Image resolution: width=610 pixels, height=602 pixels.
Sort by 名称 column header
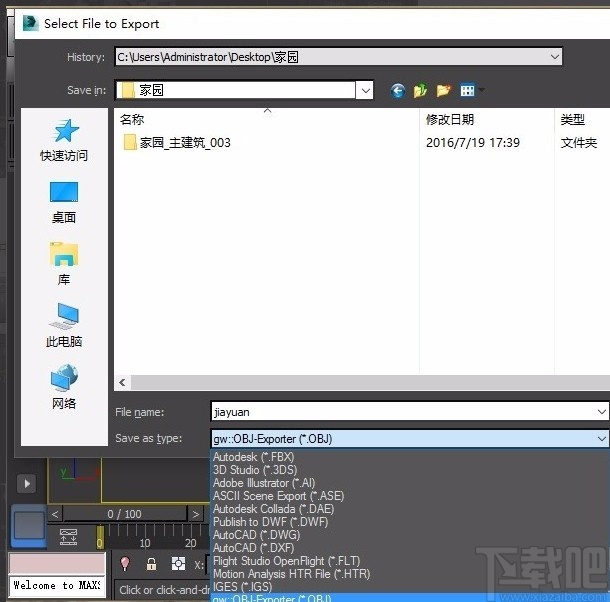(x=267, y=119)
